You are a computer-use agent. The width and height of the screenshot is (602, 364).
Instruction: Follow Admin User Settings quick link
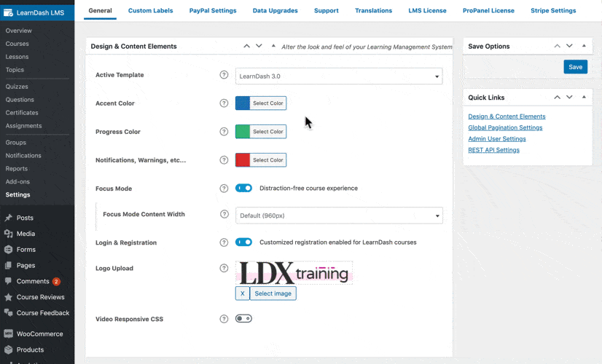coord(497,139)
